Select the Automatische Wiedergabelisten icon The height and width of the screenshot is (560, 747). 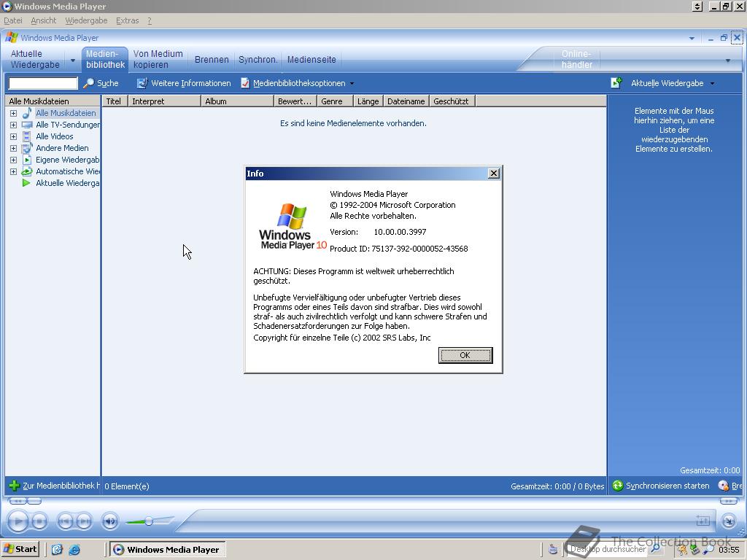(x=27, y=171)
